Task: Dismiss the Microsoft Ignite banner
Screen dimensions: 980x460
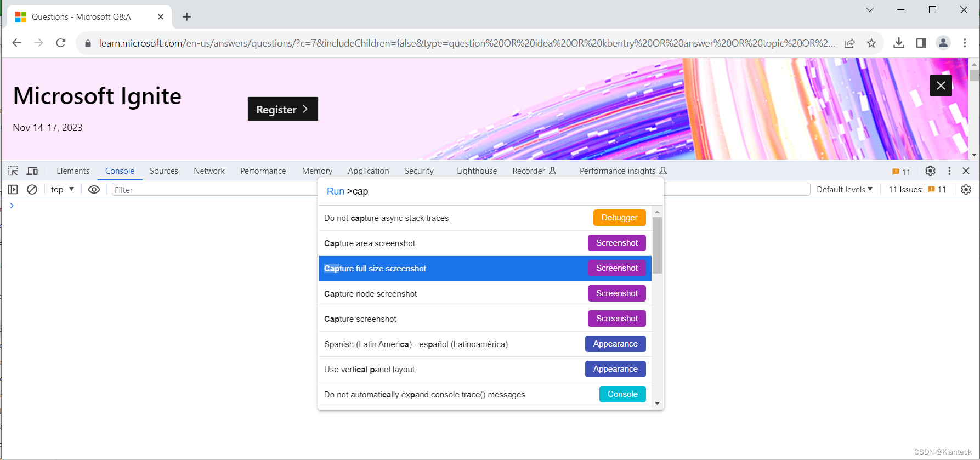Action: [941, 86]
